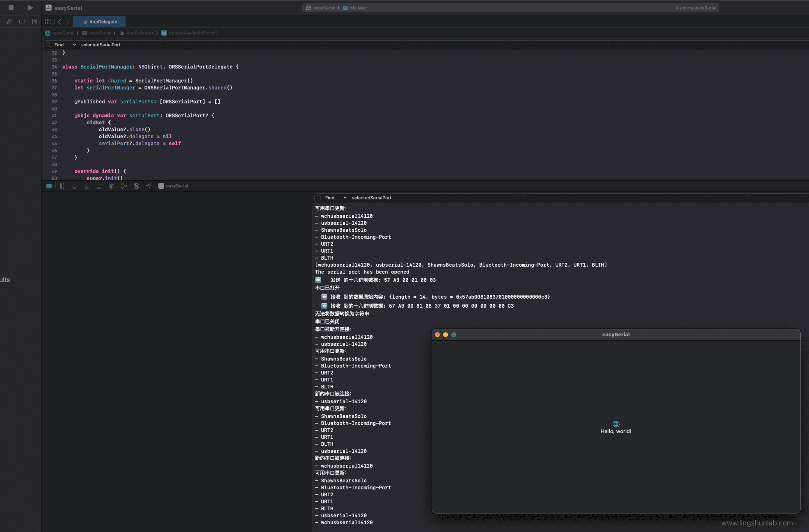Click the easySerial project breadcrumb
This screenshot has height=532, width=809.
(60, 33)
